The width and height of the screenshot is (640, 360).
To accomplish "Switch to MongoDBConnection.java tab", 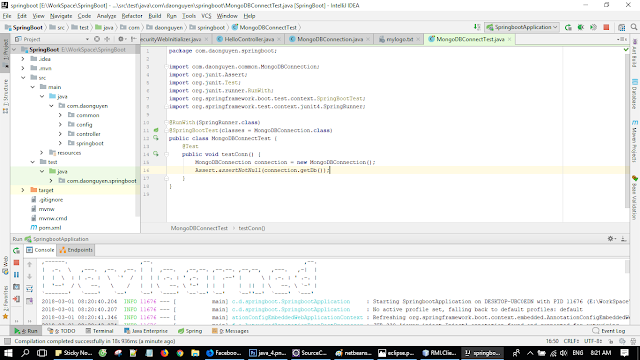I will [329, 39].
